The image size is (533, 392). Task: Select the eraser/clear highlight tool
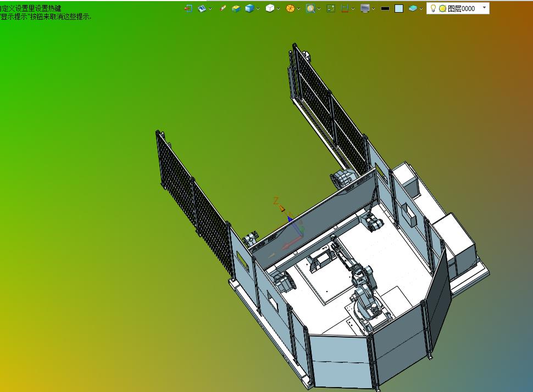(223, 8)
